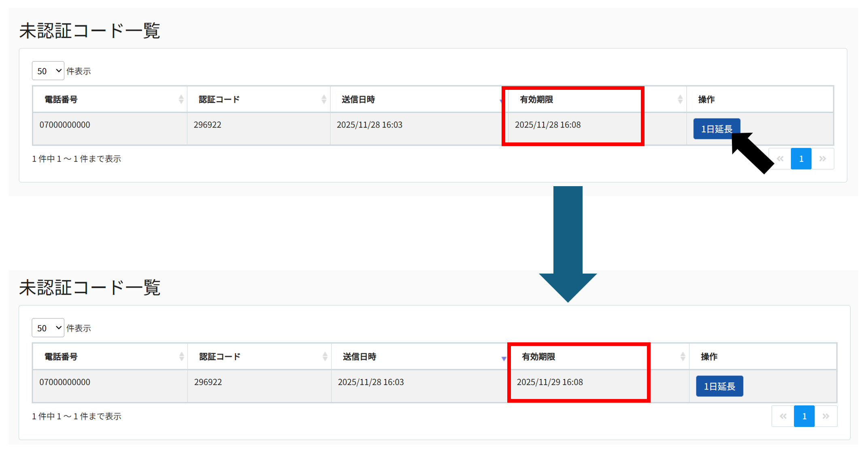Sort upper table by 電話番号 column arrows

point(181,99)
